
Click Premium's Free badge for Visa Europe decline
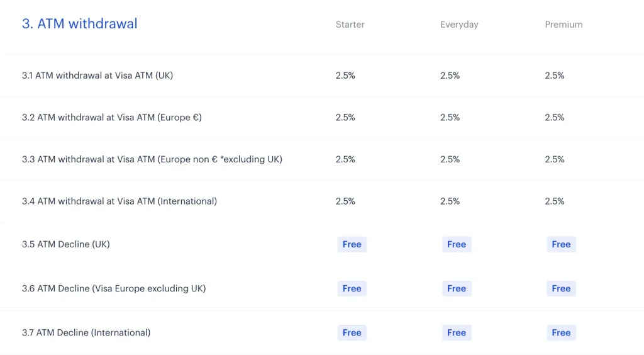561,288
